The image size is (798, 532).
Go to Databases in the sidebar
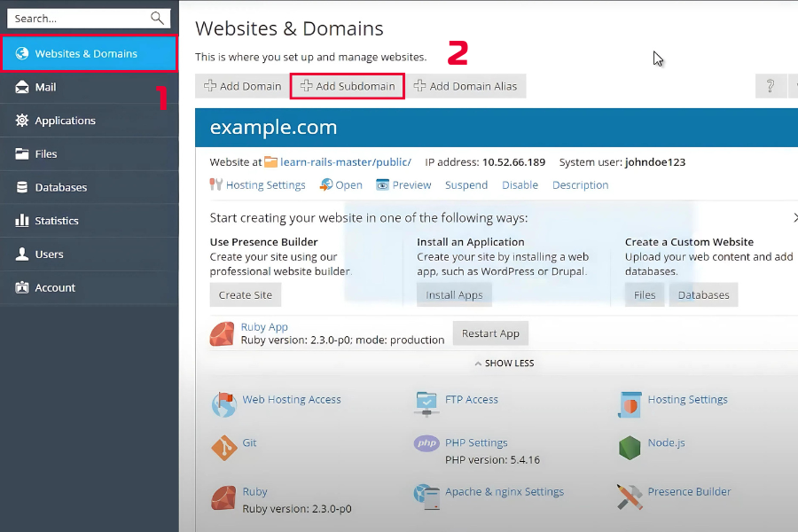60,187
